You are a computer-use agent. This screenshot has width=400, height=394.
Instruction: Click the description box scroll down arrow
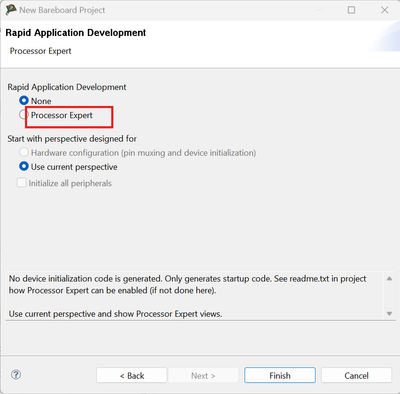[x=389, y=313]
